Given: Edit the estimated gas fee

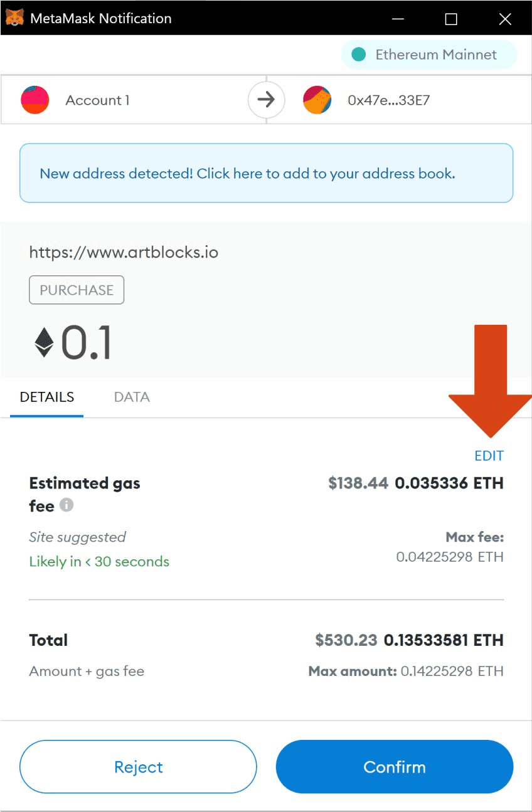Looking at the screenshot, I should coord(489,456).
